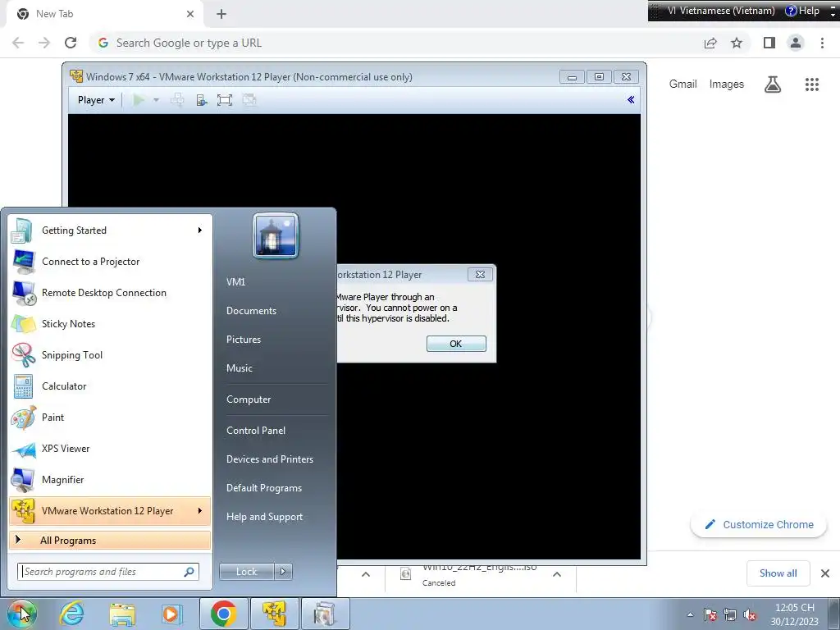Open Chrome Labs flask icon
Screen dimensions: 840x630
[773, 84]
